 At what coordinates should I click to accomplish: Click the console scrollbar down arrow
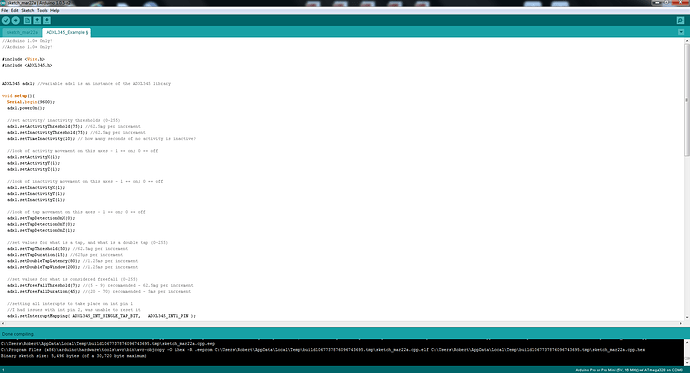[x=687, y=362]
